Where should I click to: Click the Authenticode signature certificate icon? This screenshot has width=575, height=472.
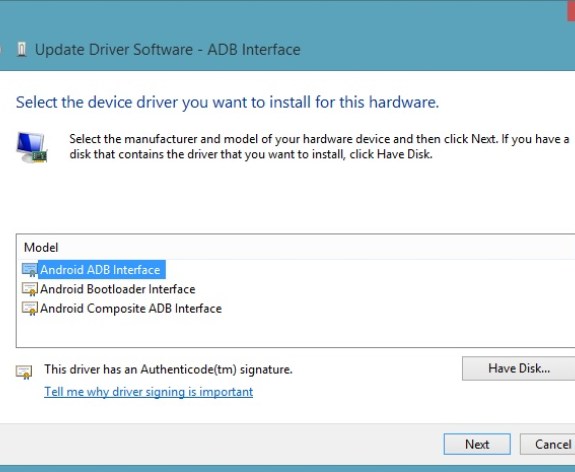[x=24, y=372]
